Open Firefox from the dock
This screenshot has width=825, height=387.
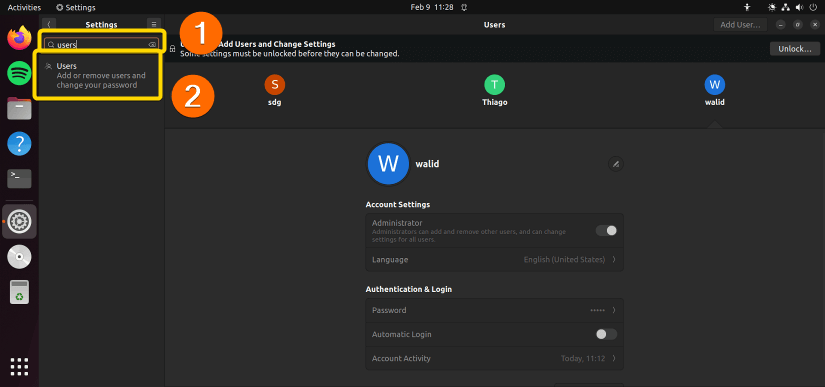click(19, 38)
